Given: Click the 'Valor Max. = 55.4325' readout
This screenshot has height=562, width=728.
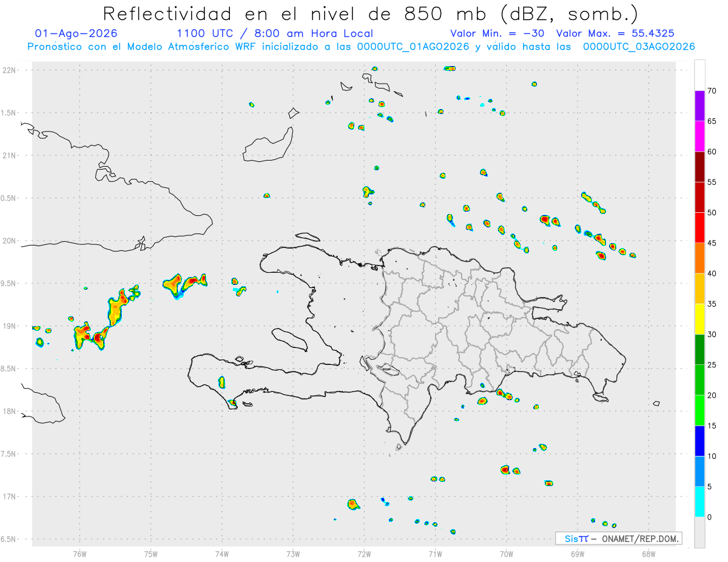Looking at the screenshot, I should point(615,33).
